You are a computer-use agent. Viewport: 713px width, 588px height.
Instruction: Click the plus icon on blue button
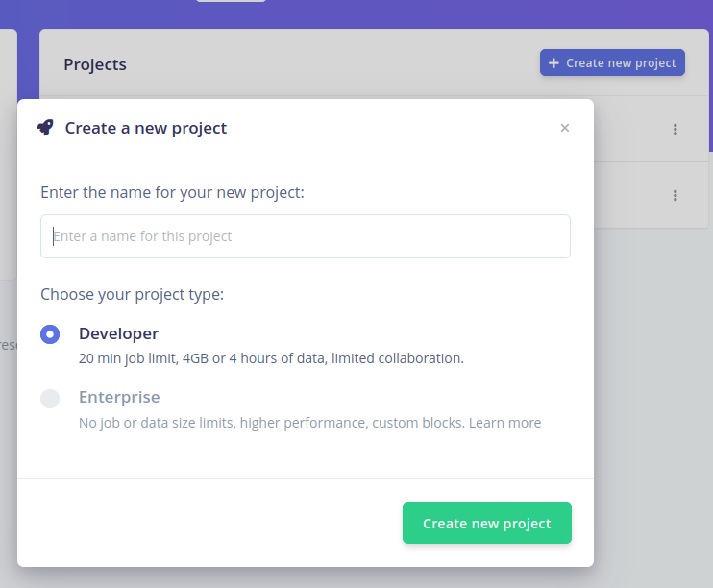(x=553, y=62)
